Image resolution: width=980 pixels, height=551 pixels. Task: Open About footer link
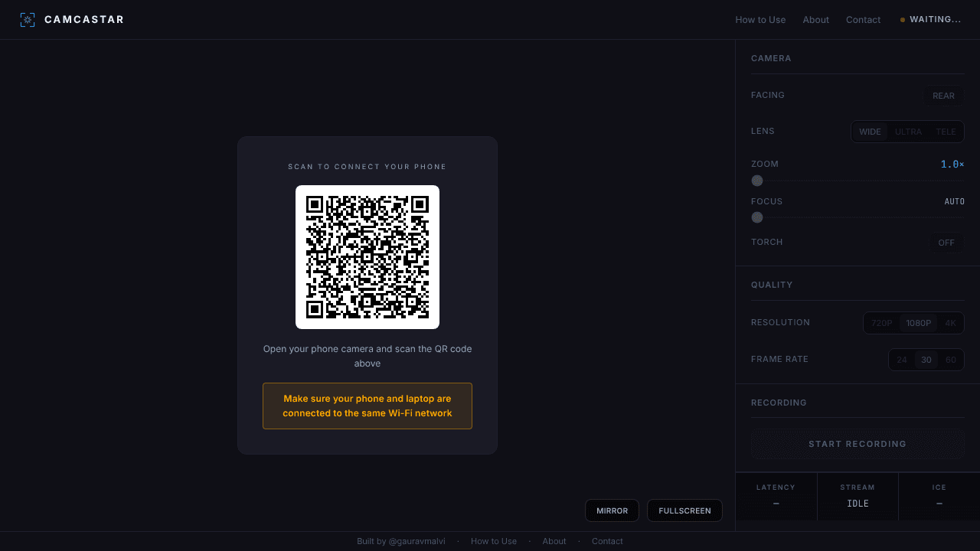coord(554,541)
